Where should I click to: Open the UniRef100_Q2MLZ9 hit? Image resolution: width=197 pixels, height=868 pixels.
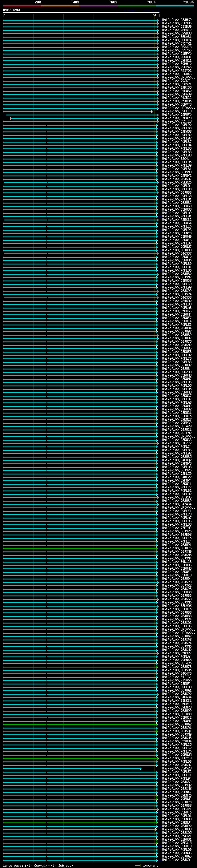[177, 474]
